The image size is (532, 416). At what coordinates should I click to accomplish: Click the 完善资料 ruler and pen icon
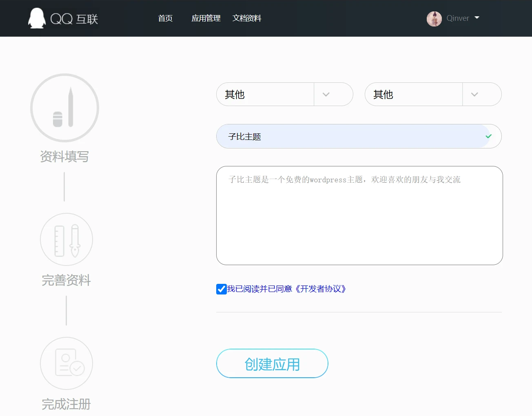(x=66, y=239)
